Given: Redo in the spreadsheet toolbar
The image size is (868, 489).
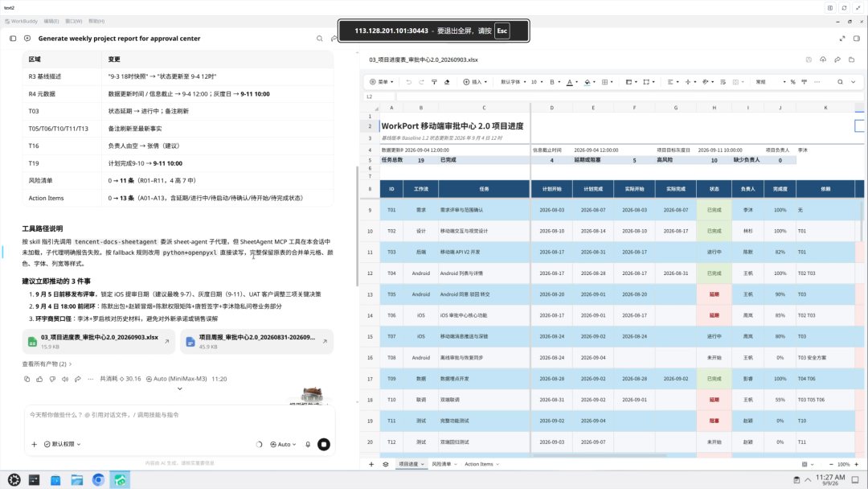Looking at the screenshot, I should tap(421, 82).
